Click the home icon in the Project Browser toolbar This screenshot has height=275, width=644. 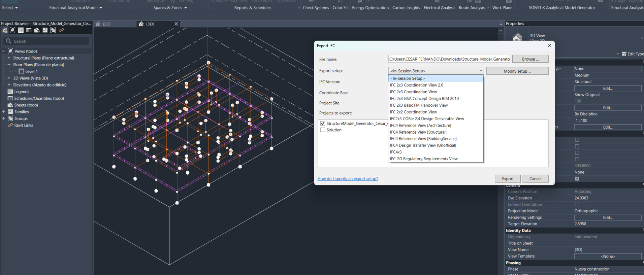tap(5, 30)
